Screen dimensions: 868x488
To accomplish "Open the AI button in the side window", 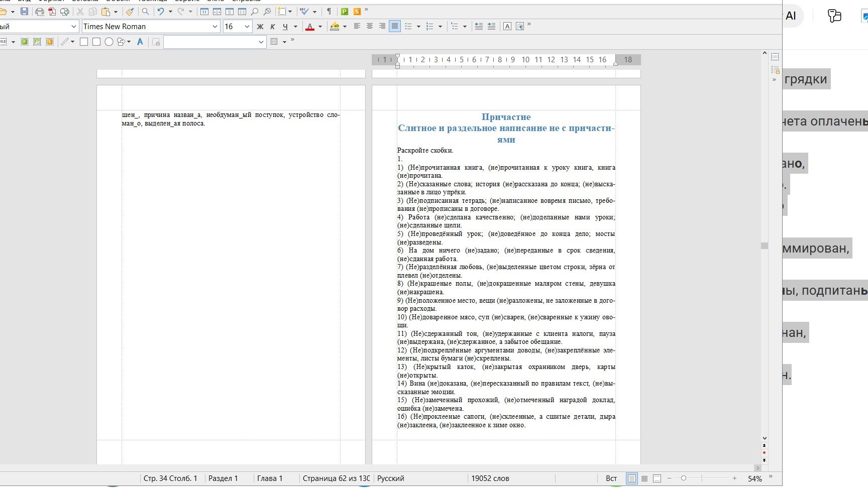I will tap(791, 16).
